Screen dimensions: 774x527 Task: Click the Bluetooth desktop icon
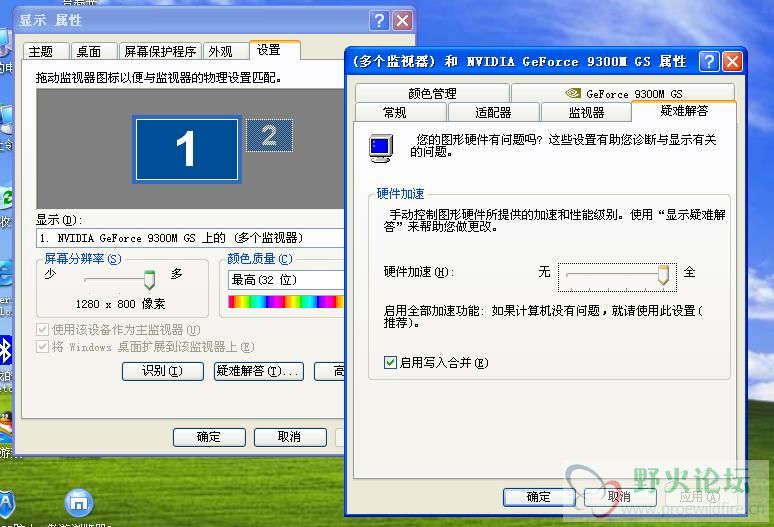coord(5,351)
